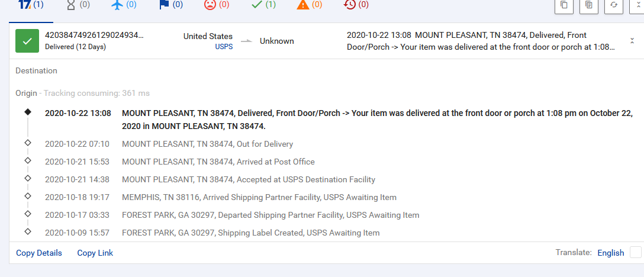Collapse this package's details with row chevrons
The image size is (644, 277).
pos(632,41)
